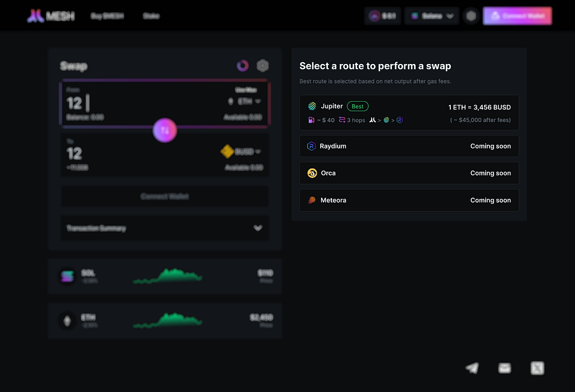Screen dimensions: 575x392
Task: Open the Telegram footer icon
Action: (x=472, y=368)
